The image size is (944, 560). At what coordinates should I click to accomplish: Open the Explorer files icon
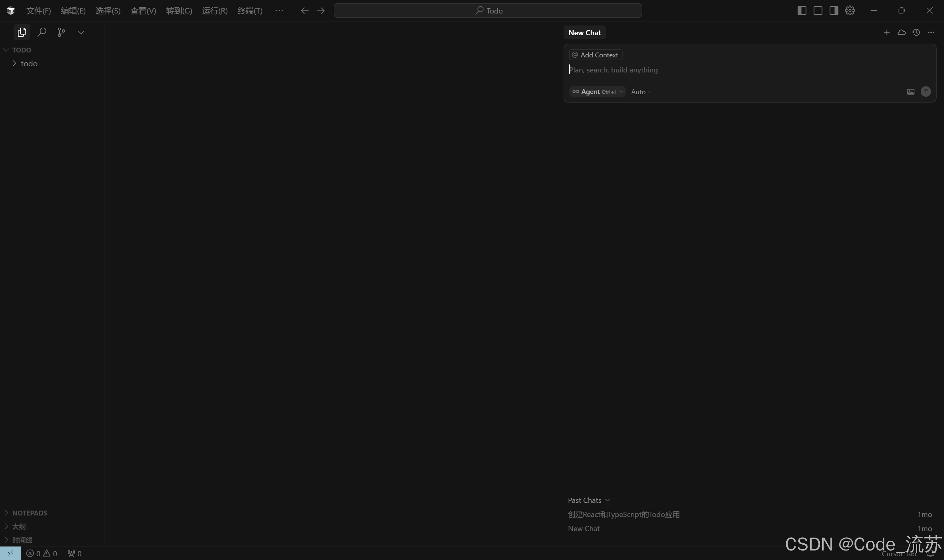point(22,32)
